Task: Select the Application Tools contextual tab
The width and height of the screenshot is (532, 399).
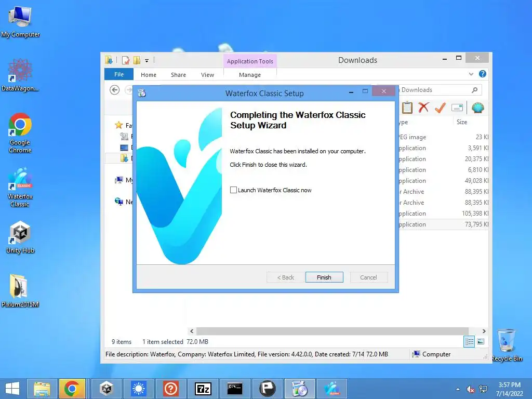Action: pyautogui.click(x=250, y=61)
